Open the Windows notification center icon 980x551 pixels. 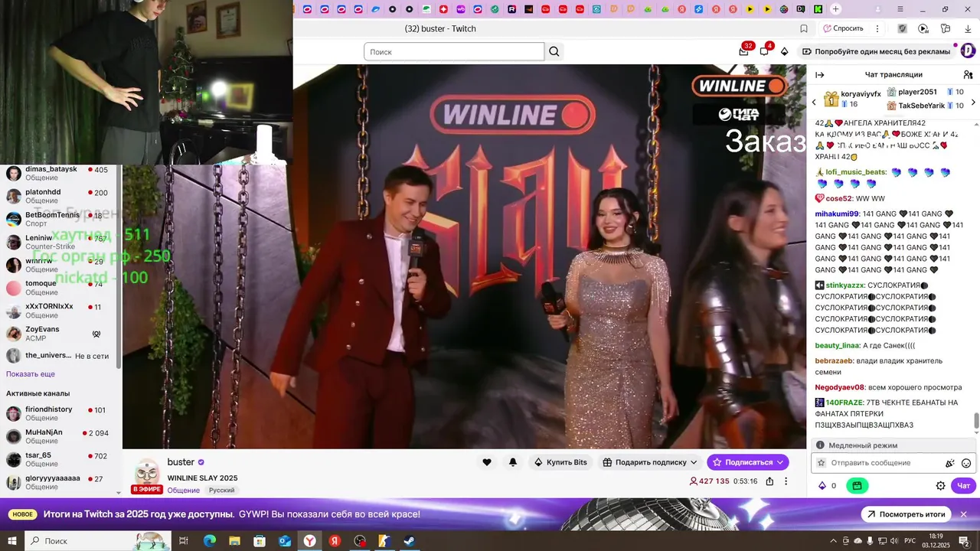click(x=964, y=541)
